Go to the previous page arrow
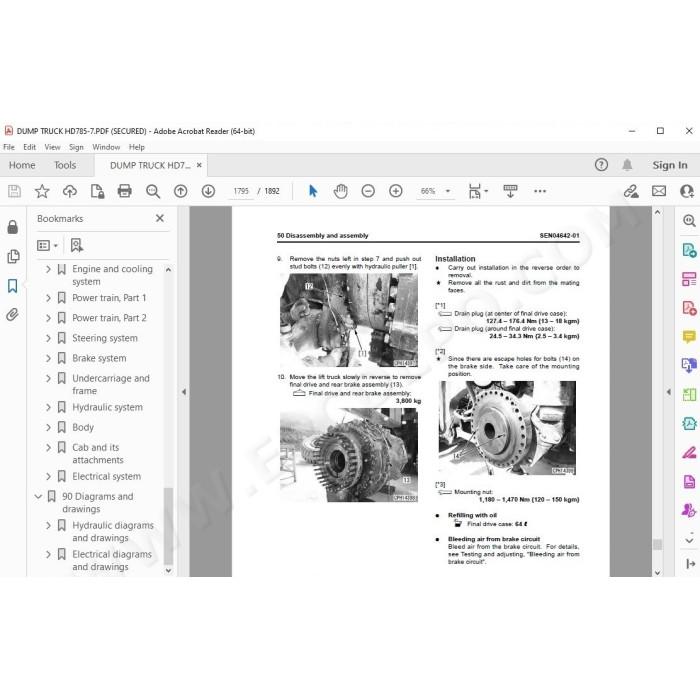This screenshot has width=700, height=700. coord(180,192)
